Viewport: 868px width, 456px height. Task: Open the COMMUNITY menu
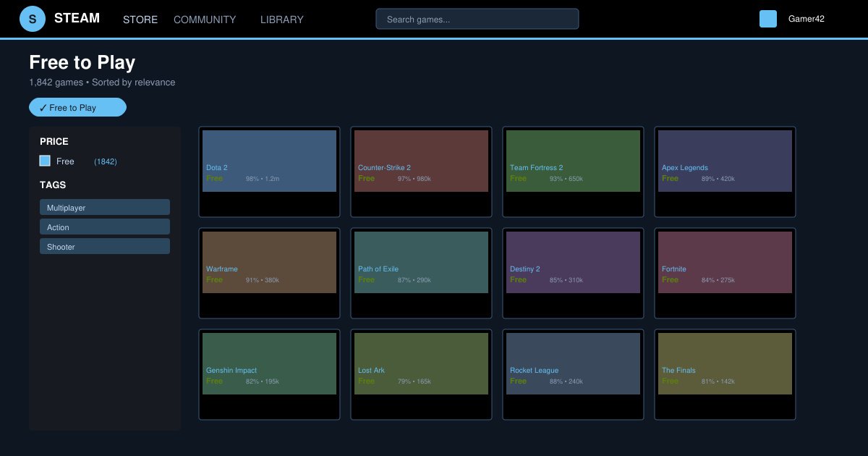pos(205,20)
